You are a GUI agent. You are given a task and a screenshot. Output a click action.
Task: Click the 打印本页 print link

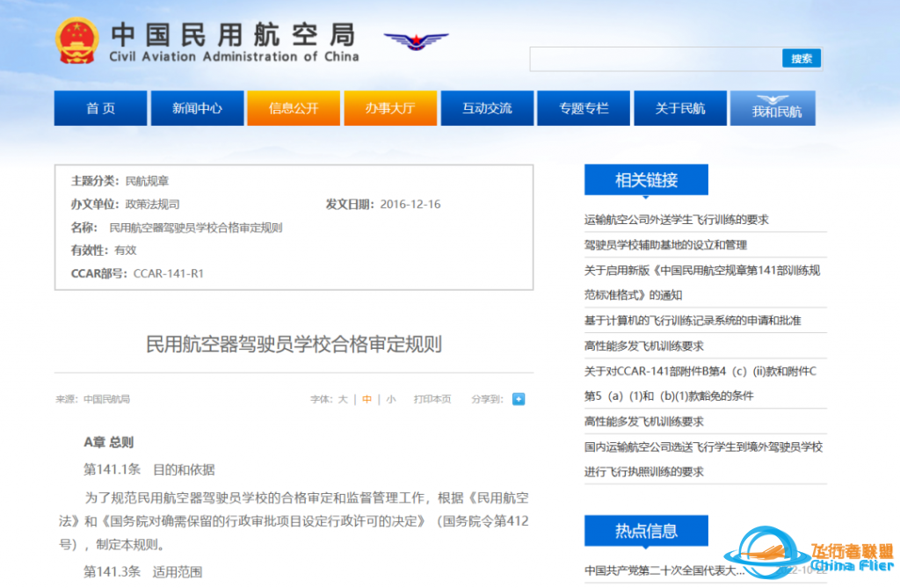[432, 399]
